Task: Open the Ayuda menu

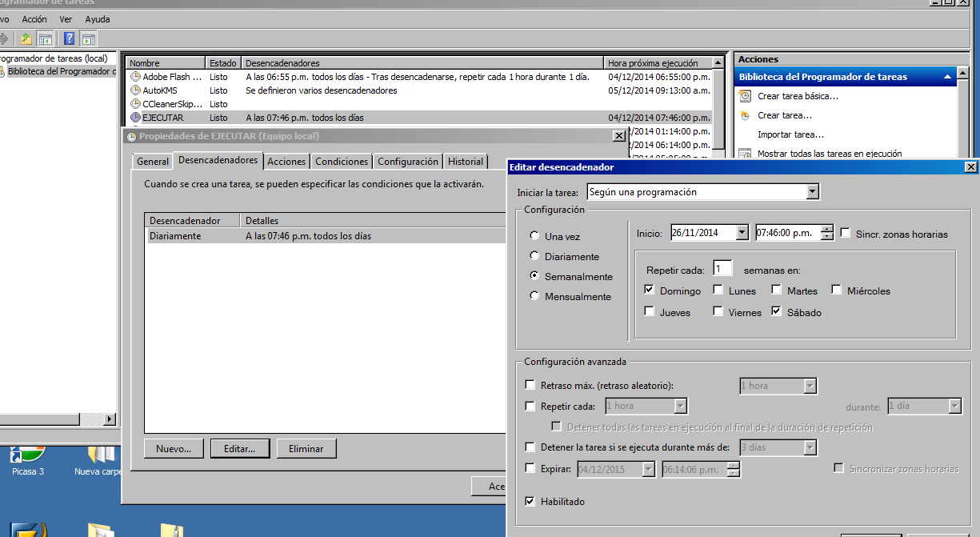Action: [x=96, y=18]
